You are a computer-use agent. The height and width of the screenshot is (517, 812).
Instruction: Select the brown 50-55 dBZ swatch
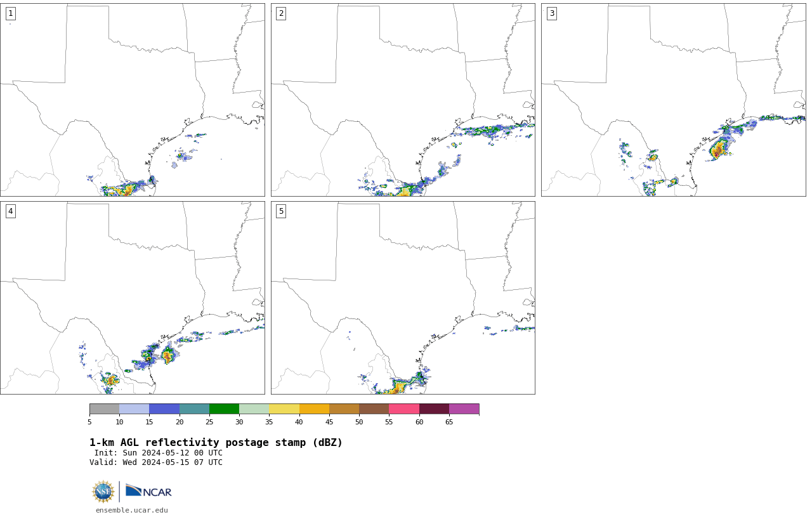coord(374,409)
